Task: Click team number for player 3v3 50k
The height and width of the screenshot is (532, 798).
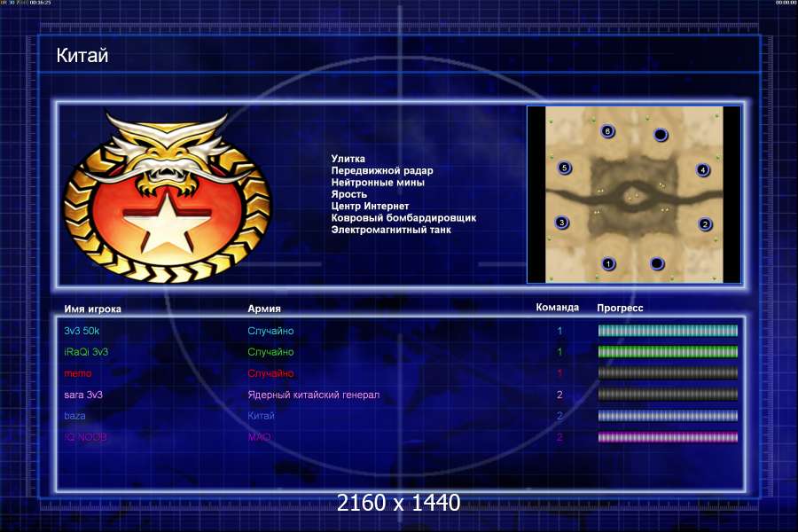Action: pyautogui.click(x=559, y=331)
